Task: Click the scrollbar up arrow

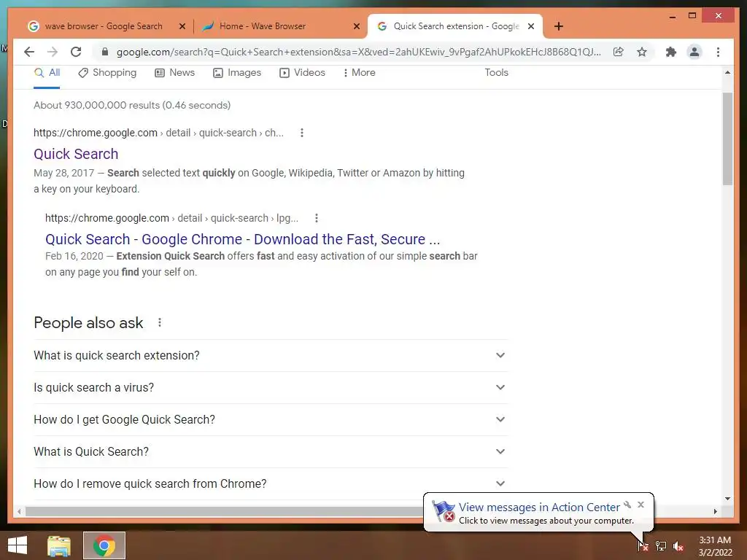Action: [727, 73]
